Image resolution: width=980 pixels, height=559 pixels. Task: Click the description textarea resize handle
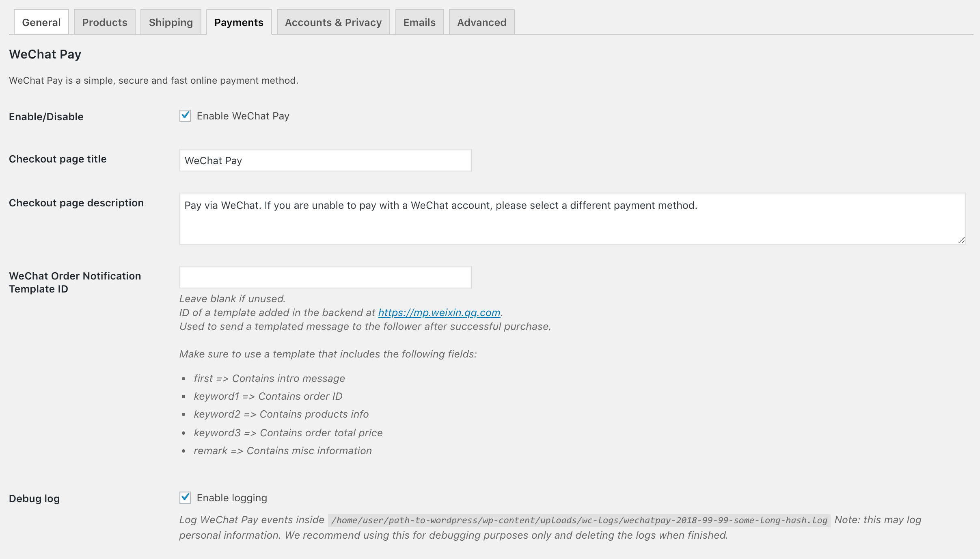[961, 240]
